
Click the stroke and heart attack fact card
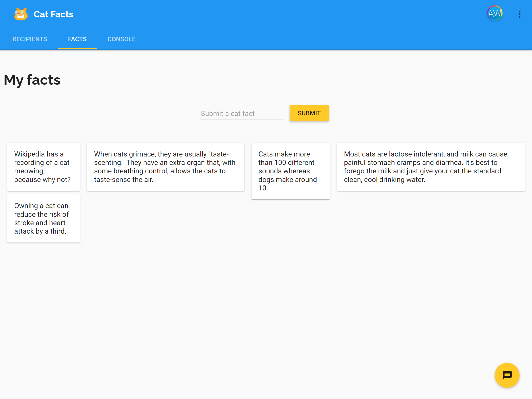click(43, 218)
